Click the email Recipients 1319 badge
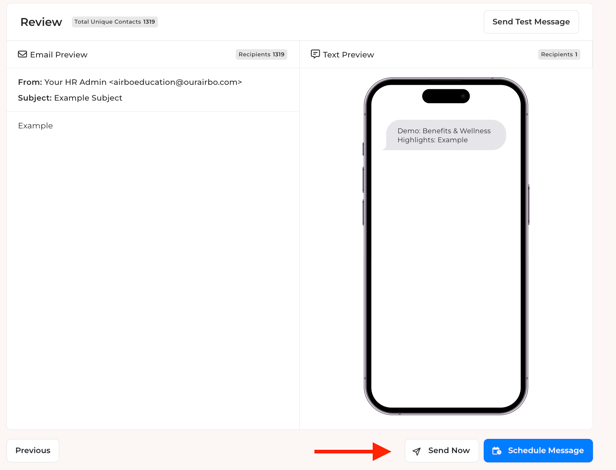This screenshot has width=616, height=470. tap(261, 54)
